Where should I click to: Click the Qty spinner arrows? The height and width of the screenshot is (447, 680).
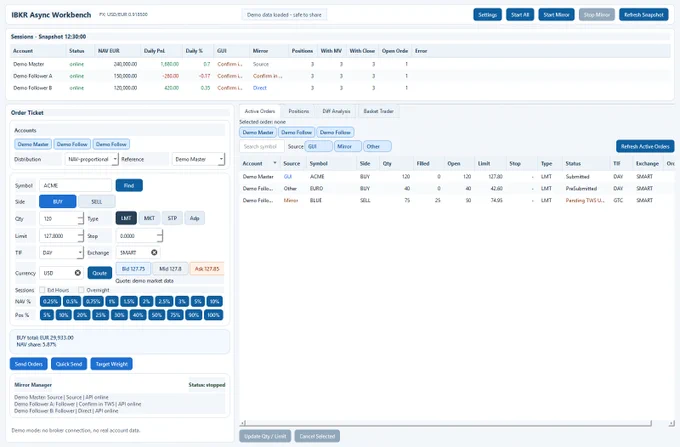click(81, 219)
